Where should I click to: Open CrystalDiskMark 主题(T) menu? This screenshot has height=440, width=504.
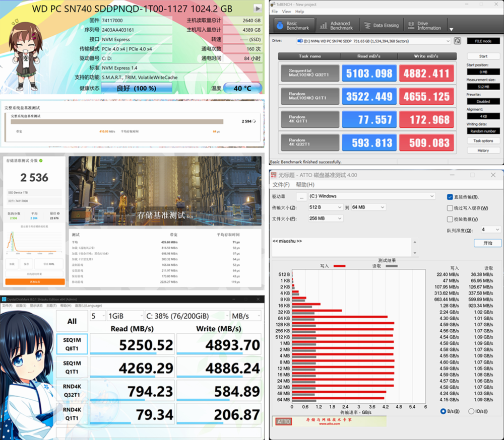(x=51, y=306)
